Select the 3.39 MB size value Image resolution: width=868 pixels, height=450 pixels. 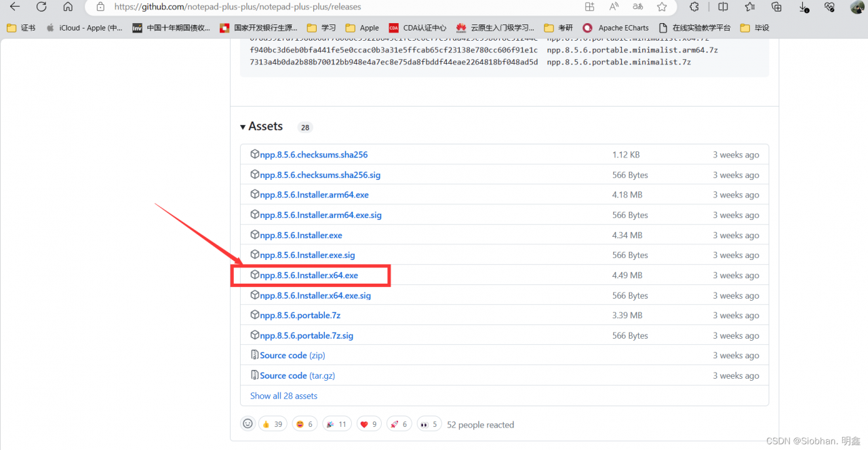coord(627,316)
